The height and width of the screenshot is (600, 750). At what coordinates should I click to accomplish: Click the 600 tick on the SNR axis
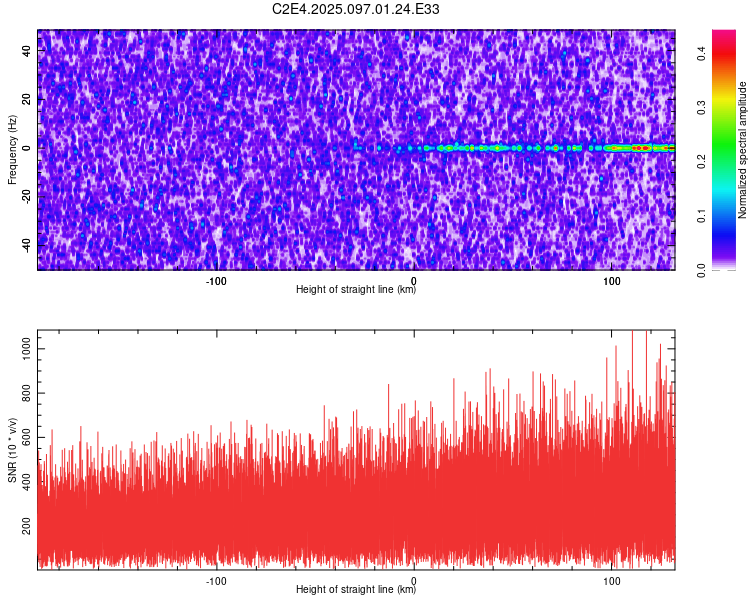tap(27, 437)
